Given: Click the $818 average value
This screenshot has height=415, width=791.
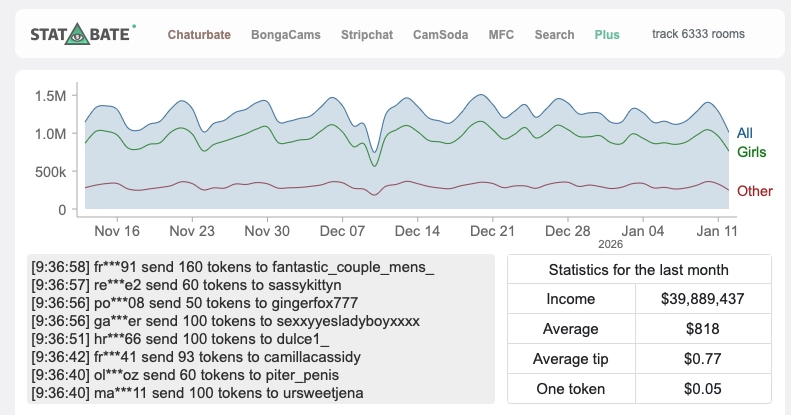Looking at the screenshot, I should point(703,329).
